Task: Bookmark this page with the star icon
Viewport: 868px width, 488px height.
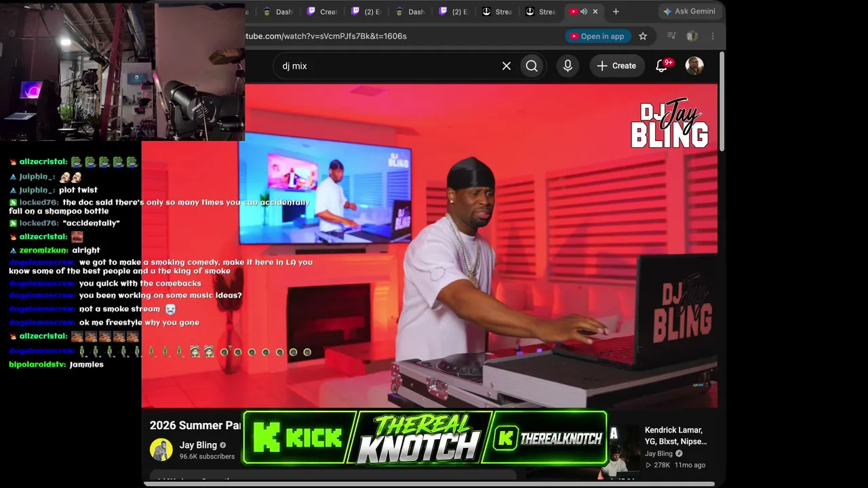Action: tap(643, 36)
